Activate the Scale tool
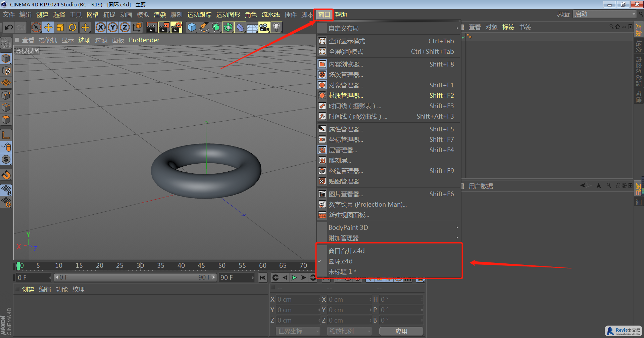The height and width of the screenshot is (338, 644). (x=60, y=27)
